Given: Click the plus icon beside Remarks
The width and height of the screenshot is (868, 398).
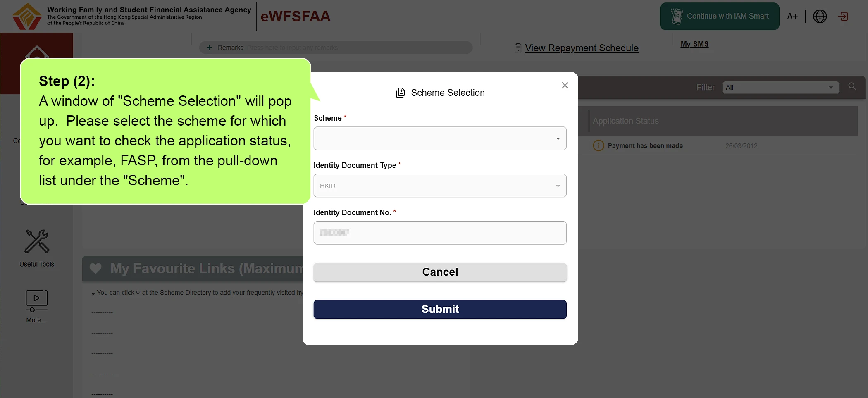Looking at the screenshot, I should tap(209, 48).
